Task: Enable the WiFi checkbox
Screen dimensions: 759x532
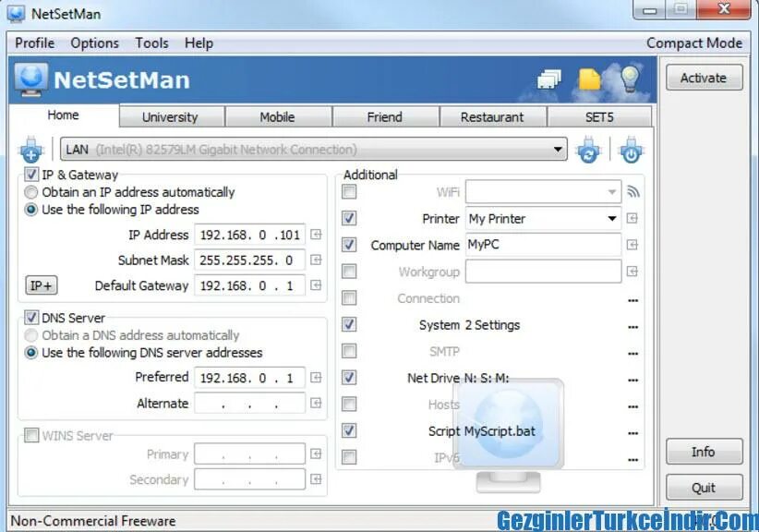Action: click(x=349, y=192)
